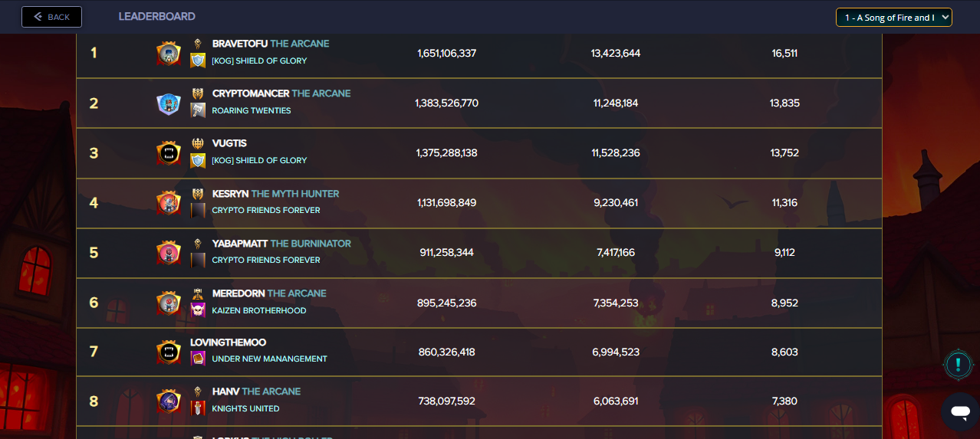Click the exclamation alert icon
Image resolution: width=980 pixels, height=439 pixels.
(x=958, y=364)
